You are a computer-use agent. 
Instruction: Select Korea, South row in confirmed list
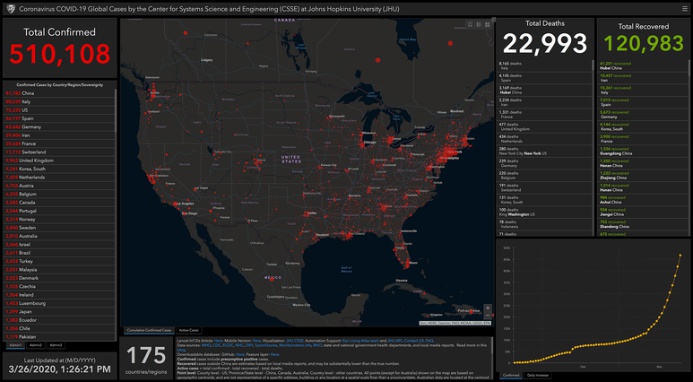pos(59,169)
